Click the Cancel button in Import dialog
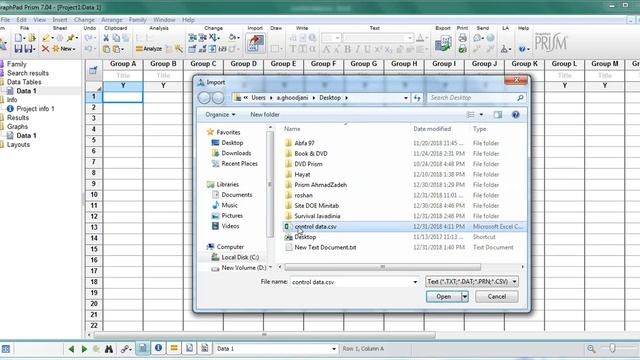The width and height of the screenshot is (640, 360). [496, 297]
